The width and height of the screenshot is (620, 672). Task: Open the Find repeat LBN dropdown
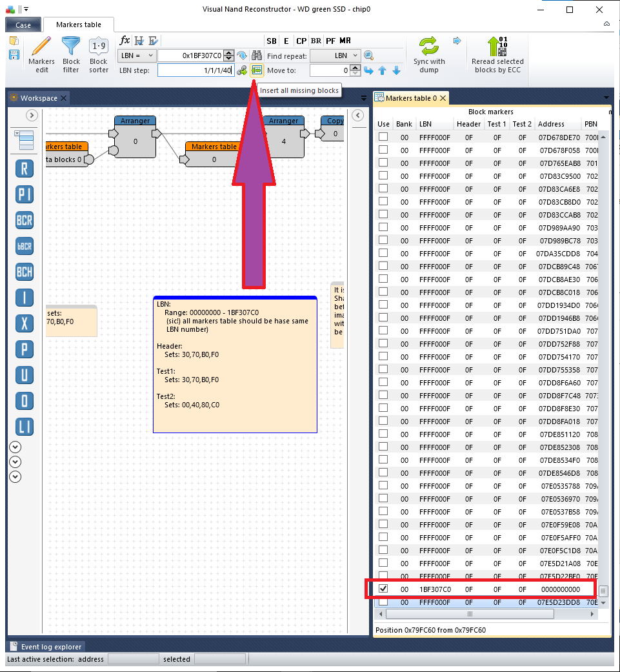click(x=335, y=56)
